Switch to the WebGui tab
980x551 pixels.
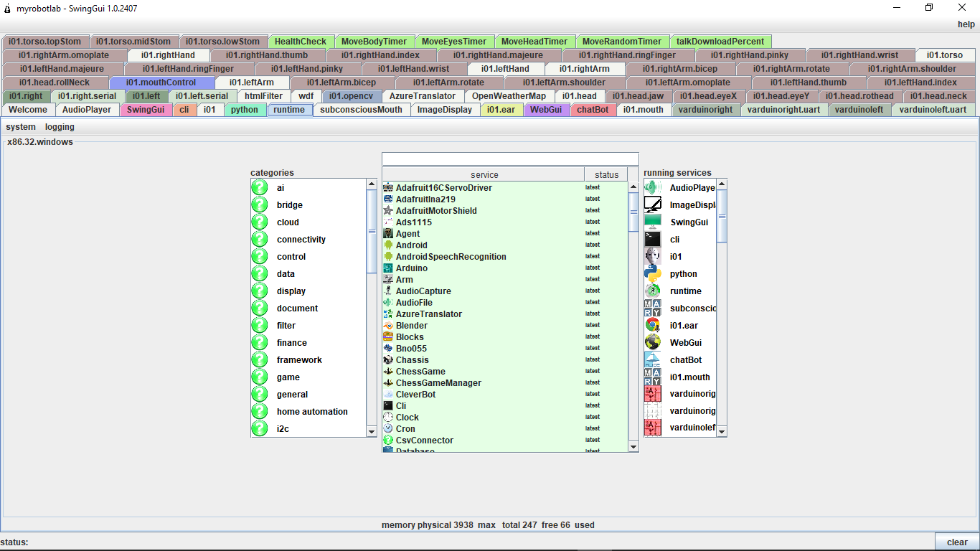[x=547, y=110]
